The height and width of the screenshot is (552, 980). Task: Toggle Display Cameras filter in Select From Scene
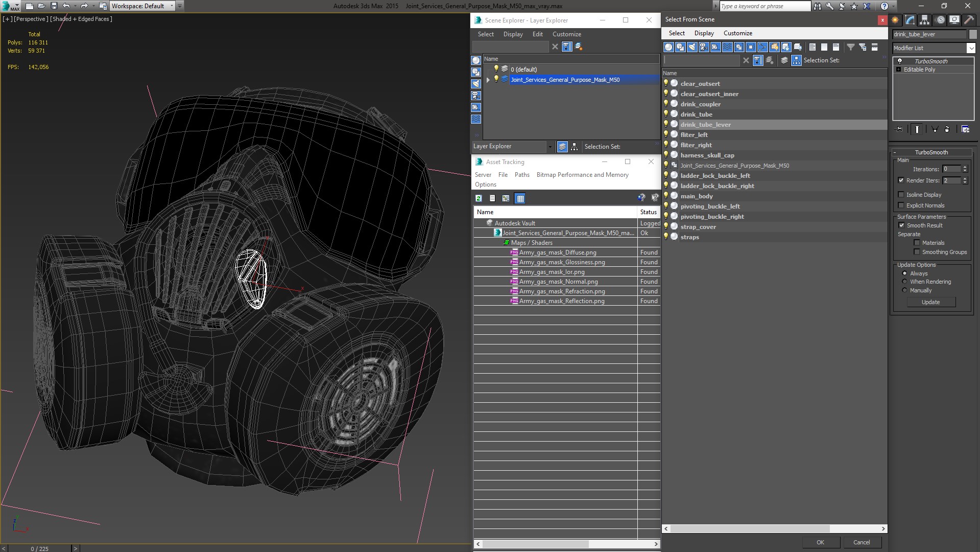(x=704, y=47)
